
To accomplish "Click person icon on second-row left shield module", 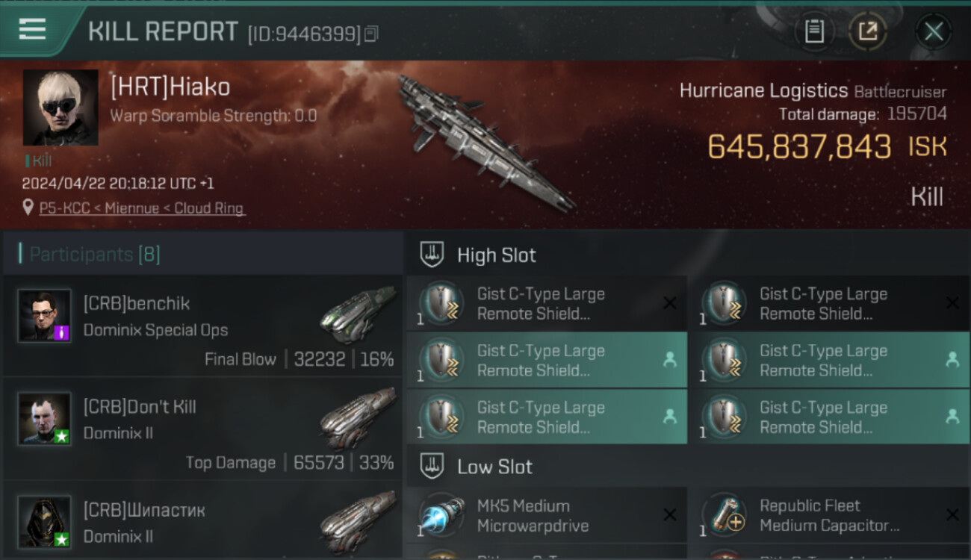I will point(670,359).
